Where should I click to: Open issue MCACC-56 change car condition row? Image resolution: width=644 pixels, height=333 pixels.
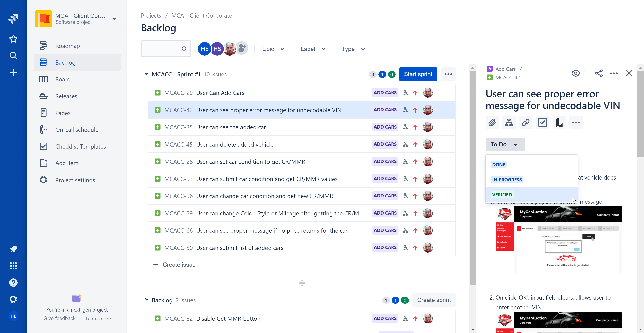click(x=302, y=196)
